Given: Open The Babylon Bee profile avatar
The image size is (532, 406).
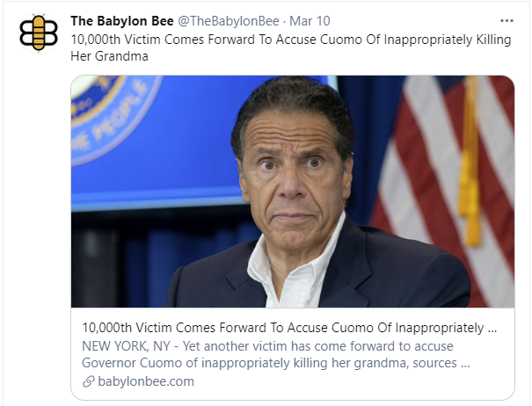Looking at the screenshot, I should 37,32.
